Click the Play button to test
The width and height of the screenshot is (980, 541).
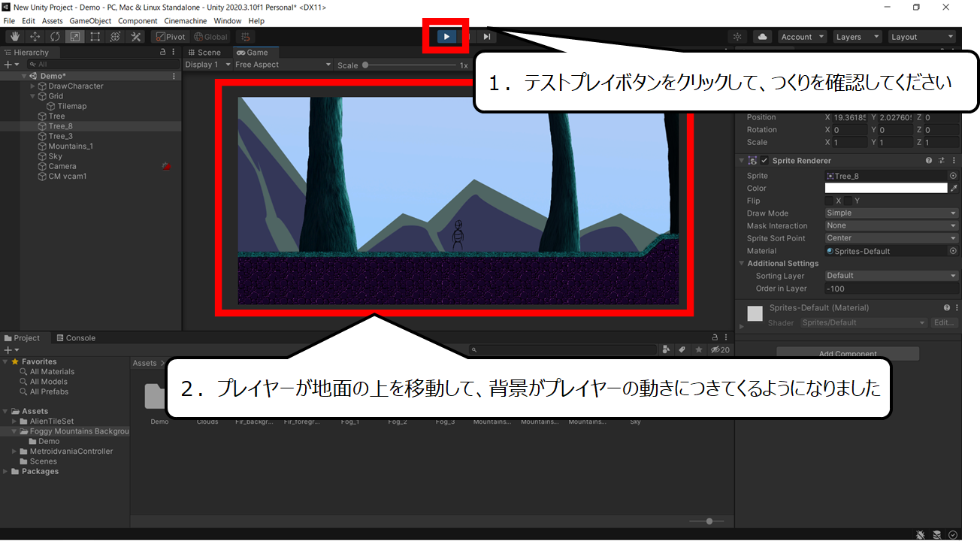446,36
